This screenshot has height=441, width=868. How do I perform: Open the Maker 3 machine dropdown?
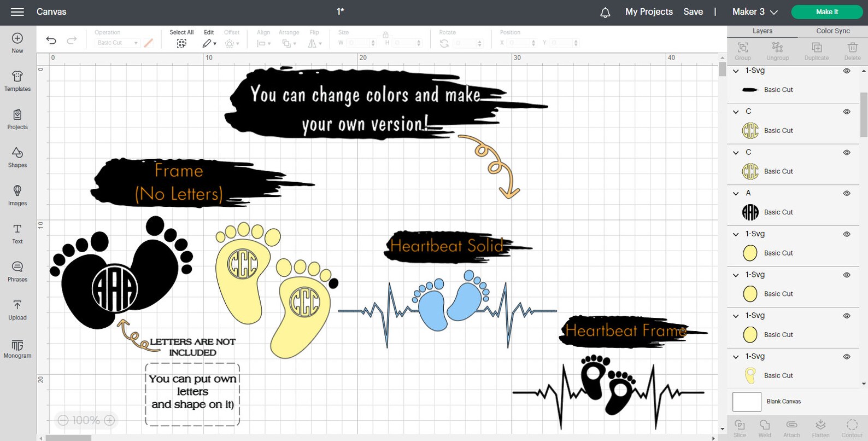755,11
